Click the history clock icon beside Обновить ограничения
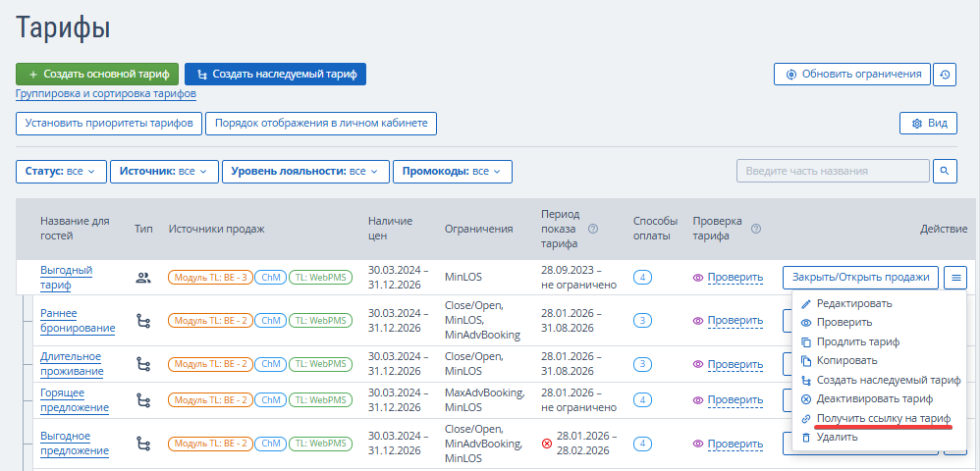This screenshot has height=471, width=980. click(x=945, y=75)
